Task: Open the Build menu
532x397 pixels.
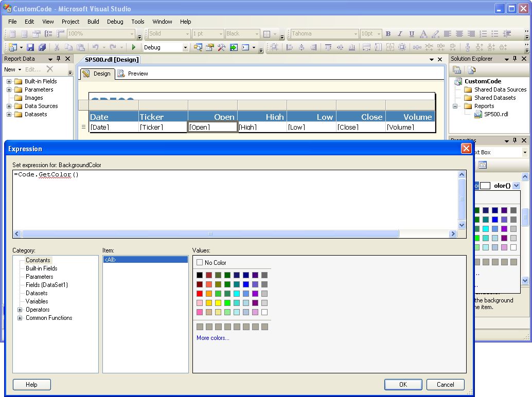Action: (93, 22)
